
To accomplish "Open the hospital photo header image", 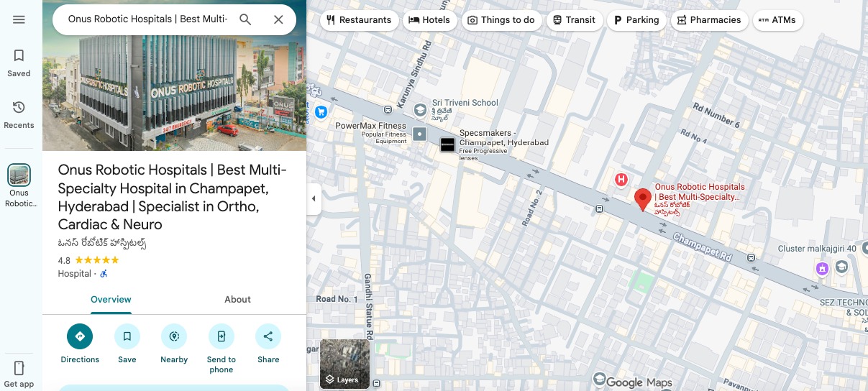I will [x=175, y=93].
